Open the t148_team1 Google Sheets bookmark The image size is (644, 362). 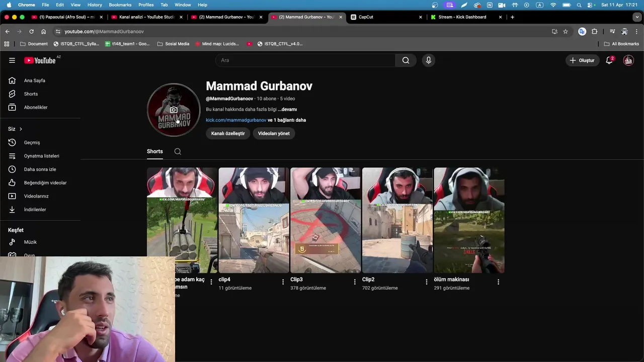pyautogui.click(x=127, y=44)
